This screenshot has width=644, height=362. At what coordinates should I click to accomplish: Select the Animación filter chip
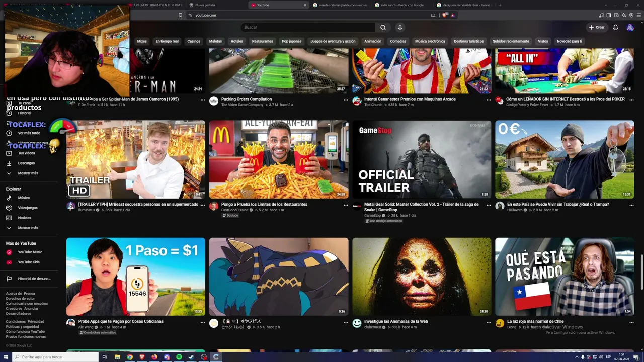[x=373, y=41]
